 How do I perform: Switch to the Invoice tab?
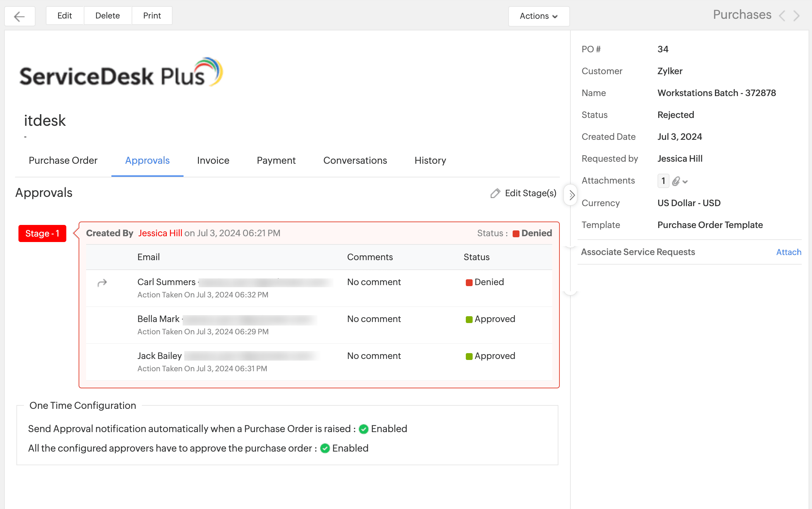tap(213, 160)
